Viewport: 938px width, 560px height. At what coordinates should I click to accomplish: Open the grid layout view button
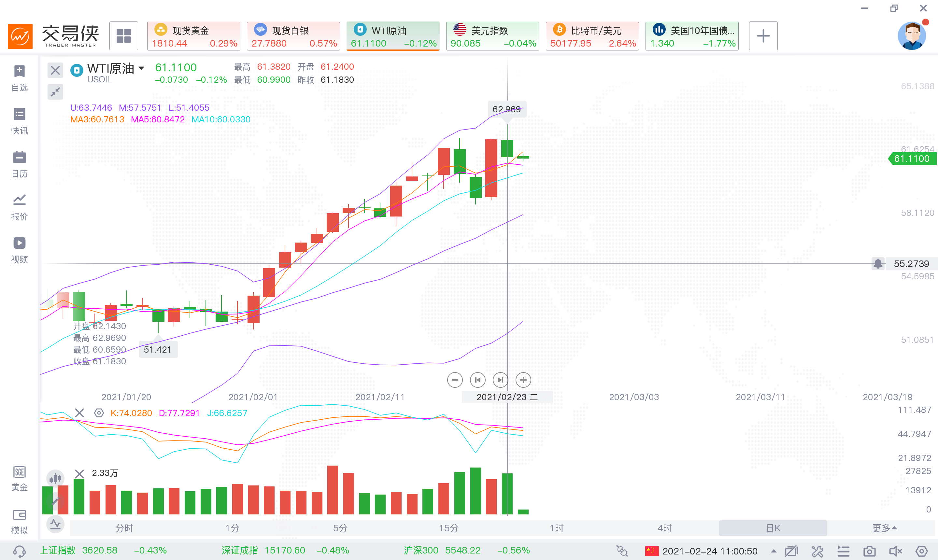tap(123, 36)
